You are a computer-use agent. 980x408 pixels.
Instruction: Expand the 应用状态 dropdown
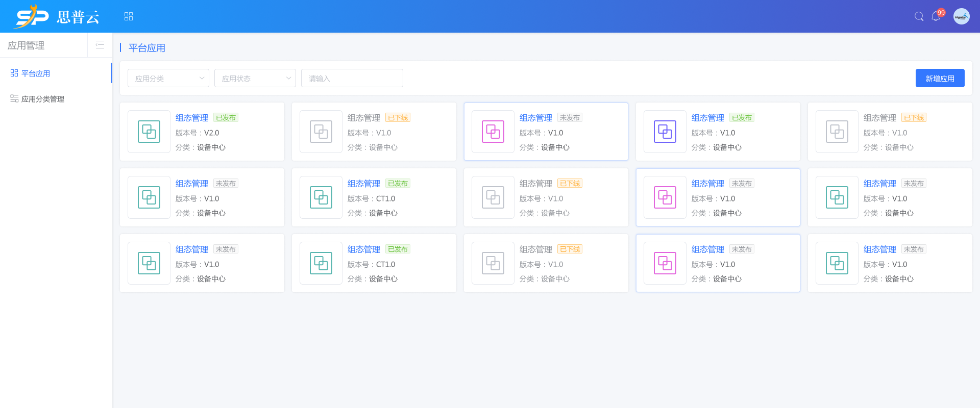coord(255,78)
